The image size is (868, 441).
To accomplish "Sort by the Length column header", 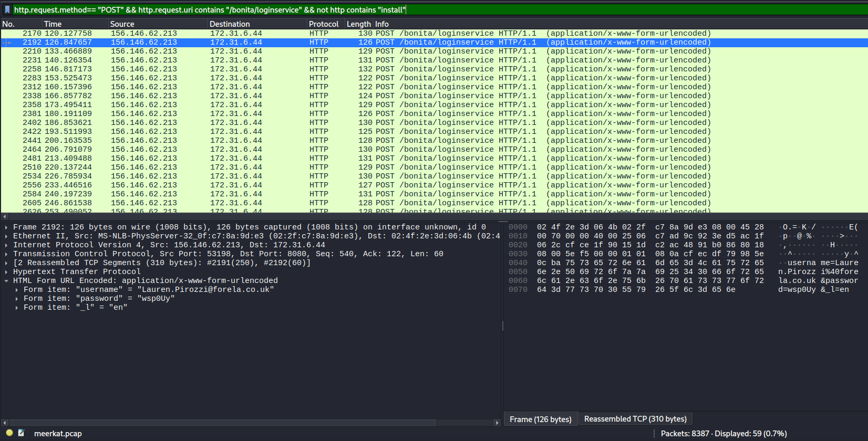I will [x=359, y=24].
